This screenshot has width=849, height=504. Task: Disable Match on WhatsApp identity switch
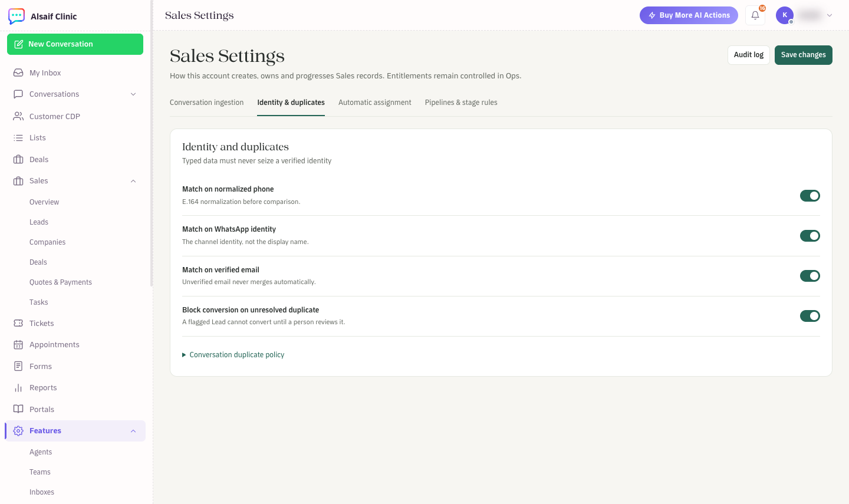click(810, 236)
